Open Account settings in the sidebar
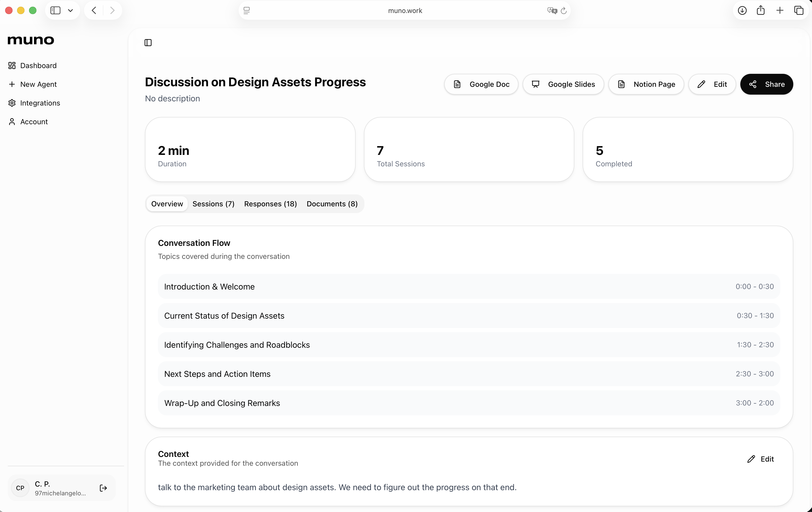This screenshot has width=812, height=512. (x=34, y=122)
